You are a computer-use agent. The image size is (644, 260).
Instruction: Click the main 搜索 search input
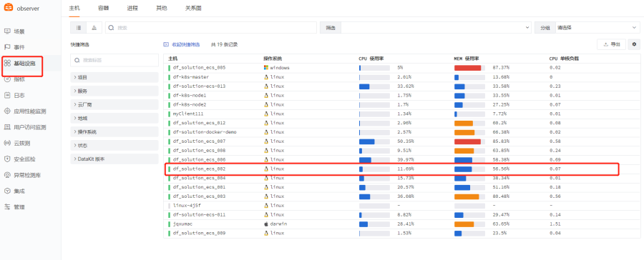[x=212, y=27]
